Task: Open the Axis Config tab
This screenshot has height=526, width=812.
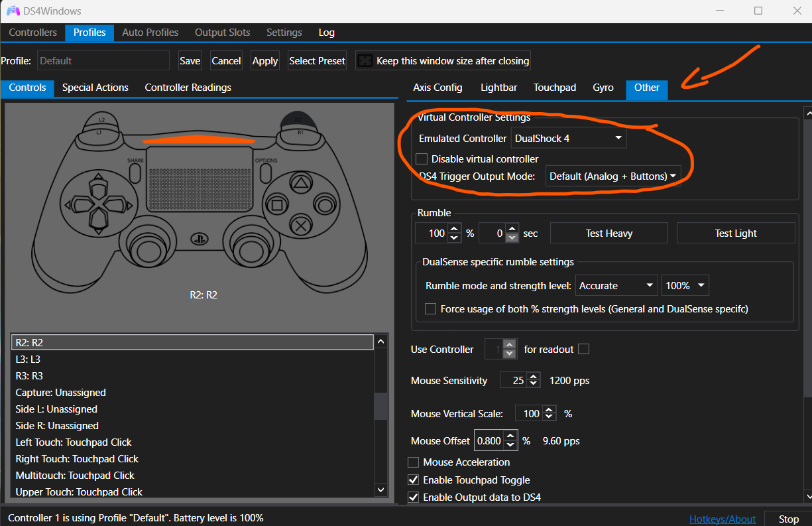Action: click(x=437, y=88)
